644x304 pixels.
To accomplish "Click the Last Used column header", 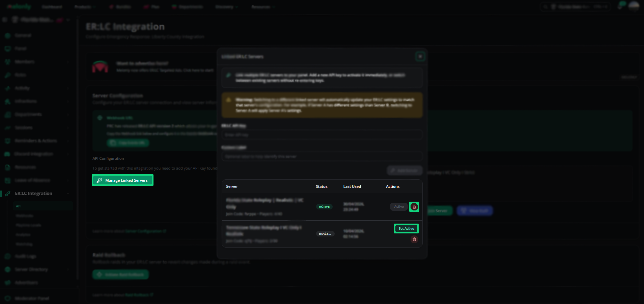I will pos(352,186).
